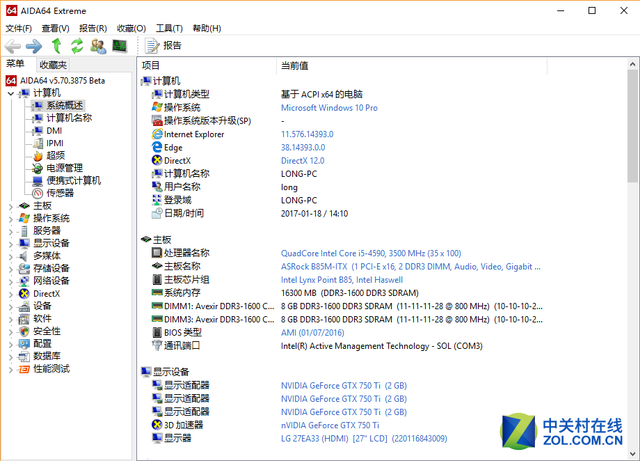Open the Edge 38.14393.0.0 link
640x461 pixels.
(x=303, y=147)
